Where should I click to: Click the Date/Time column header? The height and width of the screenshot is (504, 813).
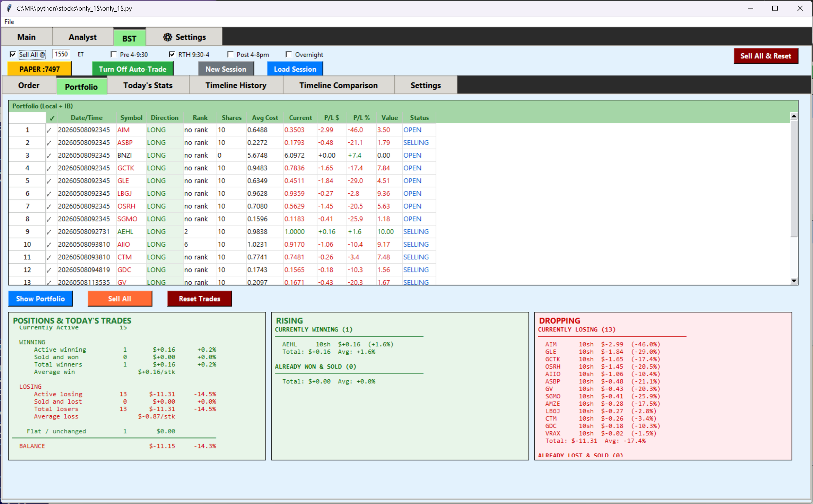87,118
